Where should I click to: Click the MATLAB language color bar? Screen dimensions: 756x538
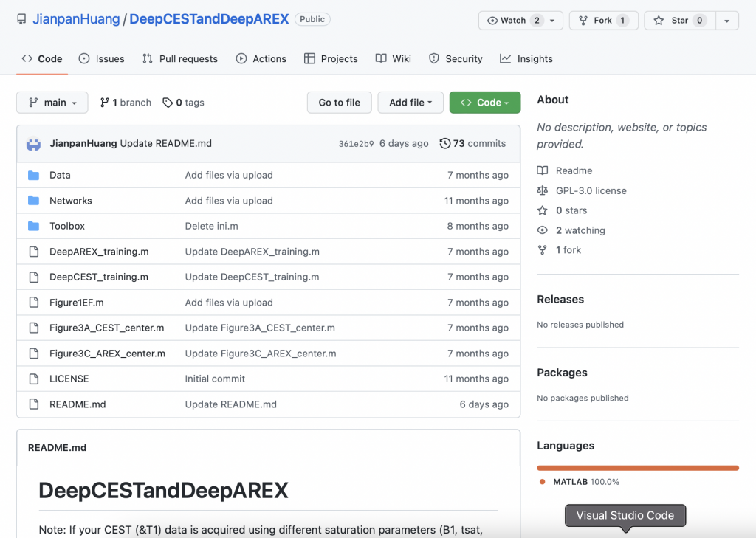coord(637,468)
